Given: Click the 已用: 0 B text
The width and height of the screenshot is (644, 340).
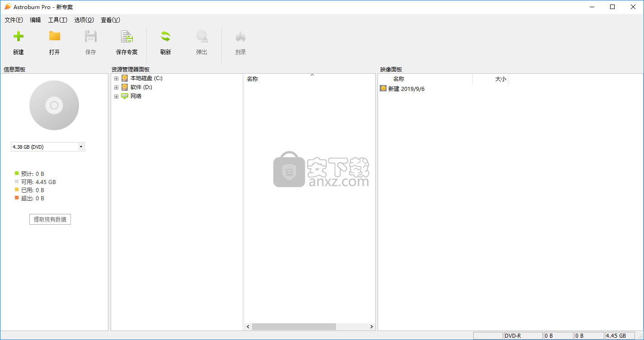Looking at the screenshot, I should tap(33, 190).
